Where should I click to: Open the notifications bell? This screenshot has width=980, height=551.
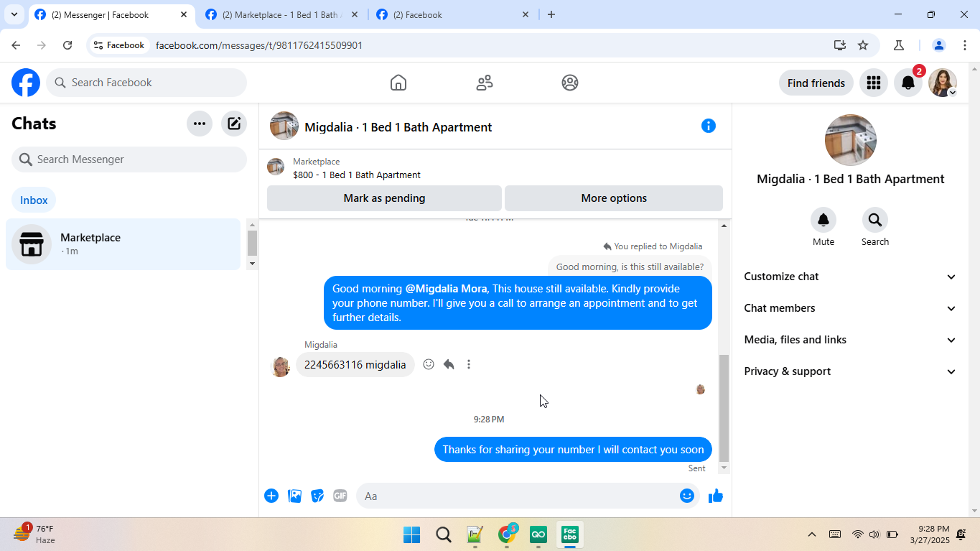(x=908, y=83)
